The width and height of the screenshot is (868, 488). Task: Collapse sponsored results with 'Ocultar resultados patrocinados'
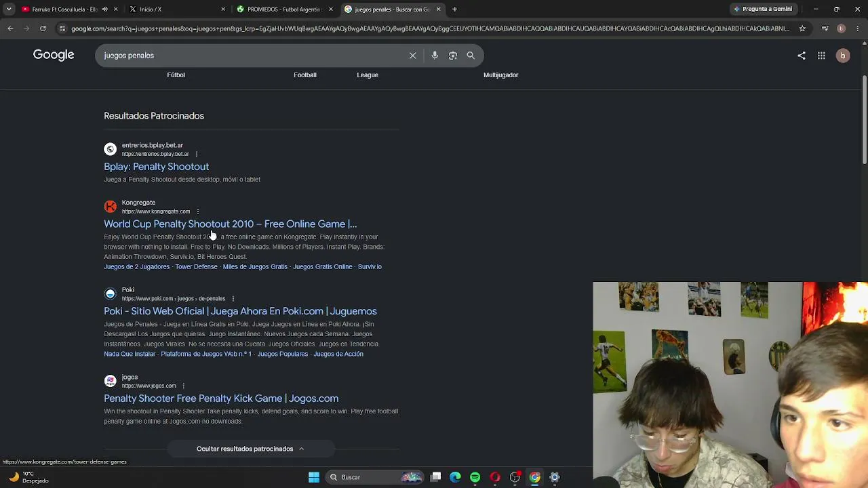250,449
